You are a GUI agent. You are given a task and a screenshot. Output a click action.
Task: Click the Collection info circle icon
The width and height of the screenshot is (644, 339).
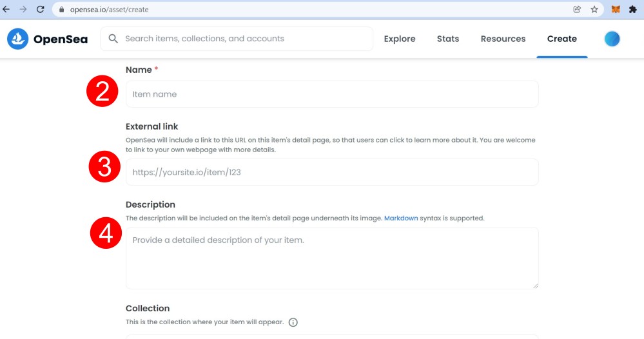(x=293, y=322)
